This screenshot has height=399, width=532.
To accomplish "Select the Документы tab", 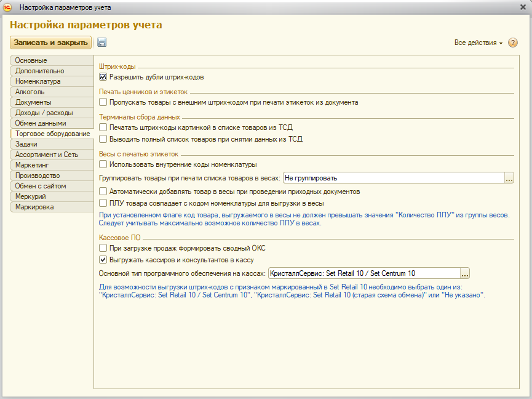I will tap(52, 102).
